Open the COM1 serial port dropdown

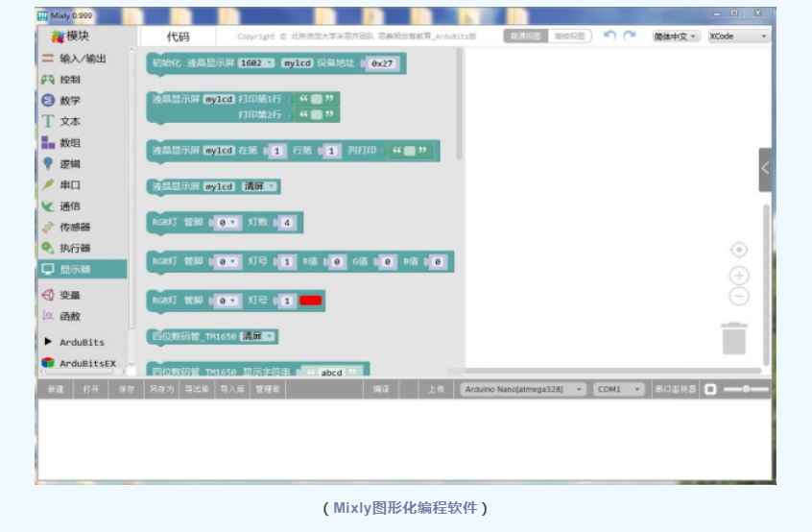click(620, 390)
